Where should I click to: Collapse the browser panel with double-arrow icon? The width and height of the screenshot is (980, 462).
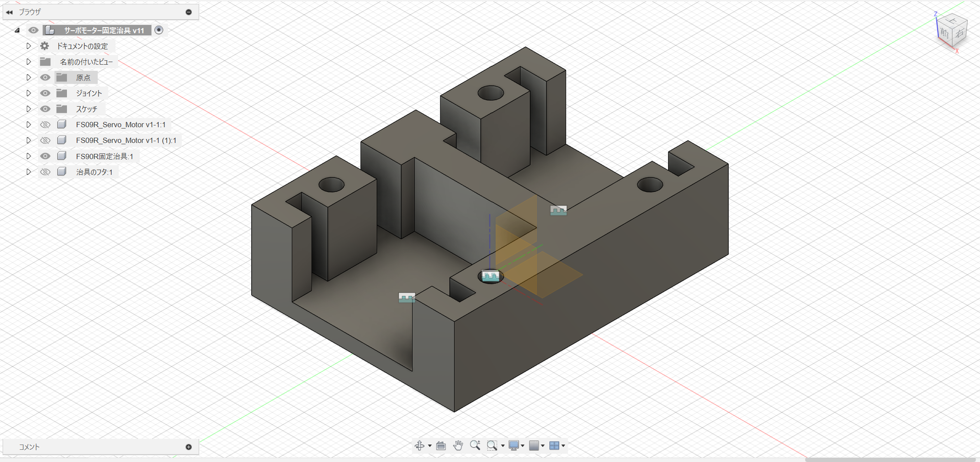pos(9,12)
